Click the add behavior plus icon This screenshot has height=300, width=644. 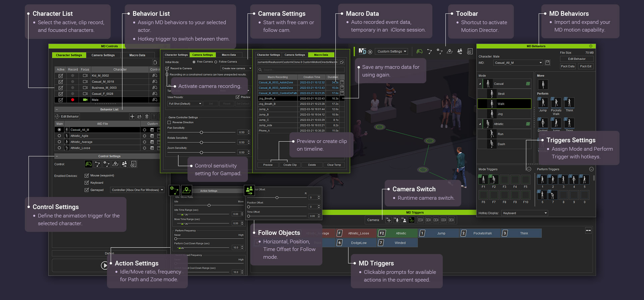click(132, 116)
